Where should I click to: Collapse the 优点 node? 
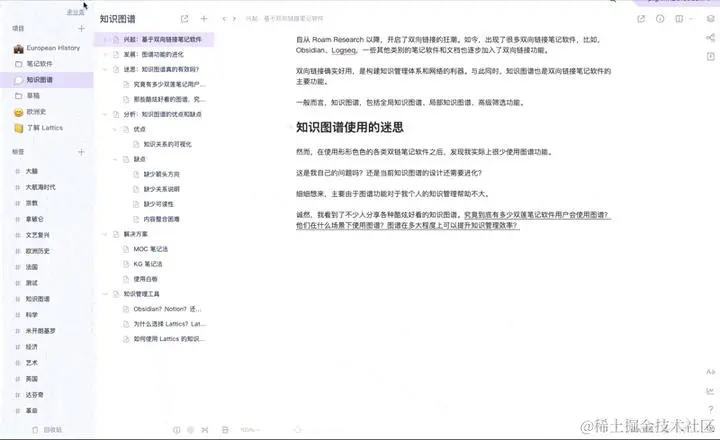[x=115, y=130]
